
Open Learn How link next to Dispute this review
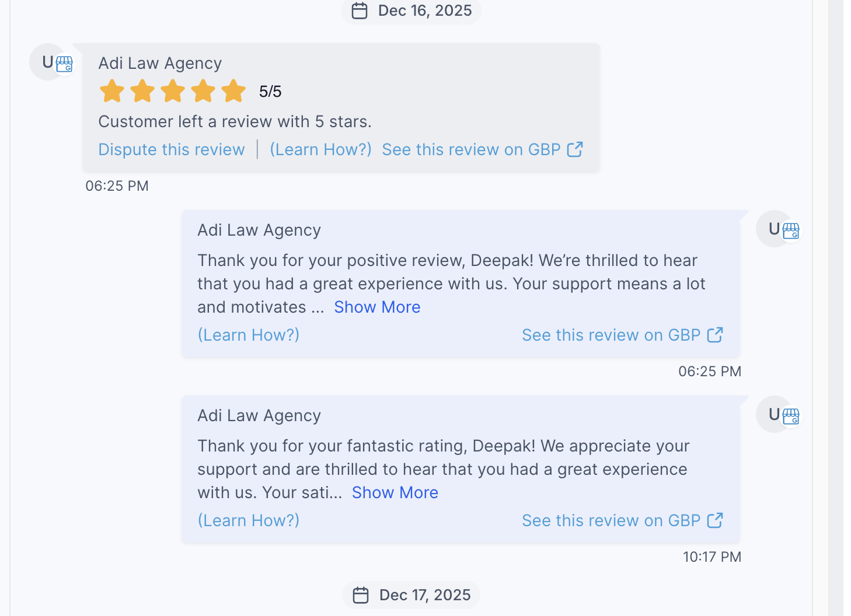coord(320,149)
